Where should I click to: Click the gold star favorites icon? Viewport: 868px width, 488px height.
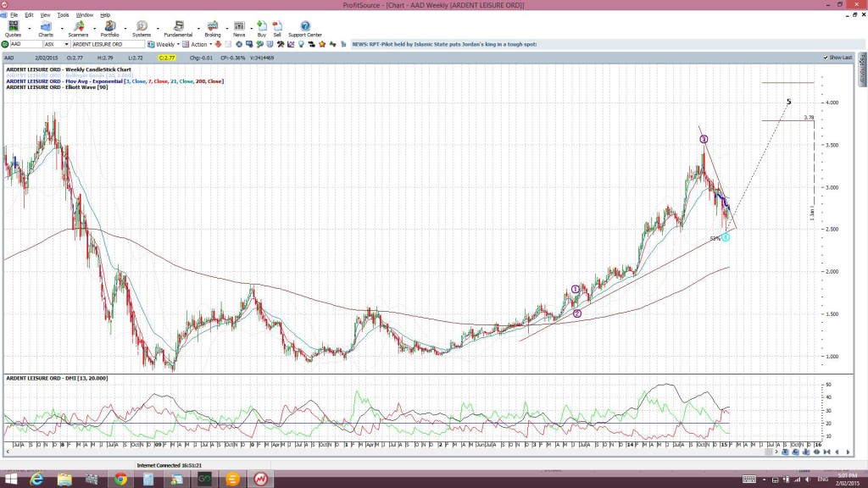coord(322,44)
